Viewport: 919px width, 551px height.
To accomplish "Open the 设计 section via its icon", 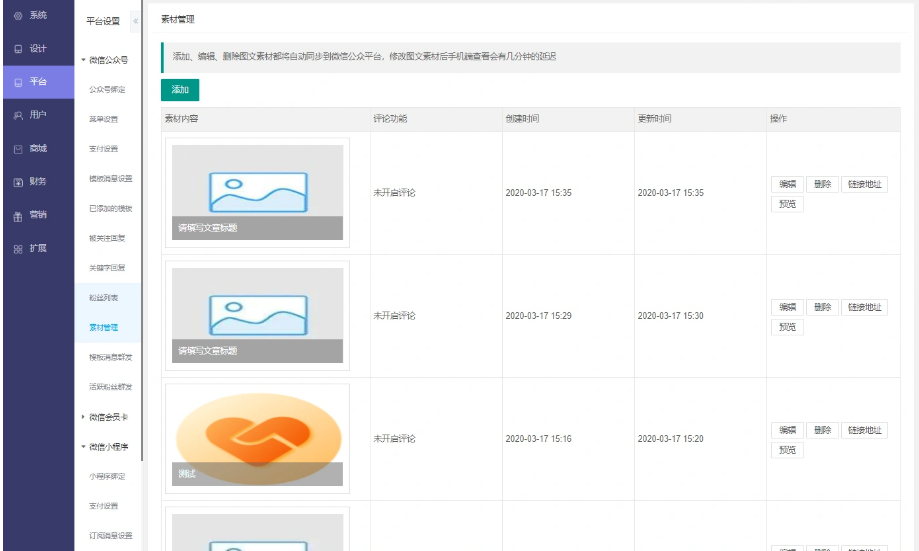I will [18, 49].
